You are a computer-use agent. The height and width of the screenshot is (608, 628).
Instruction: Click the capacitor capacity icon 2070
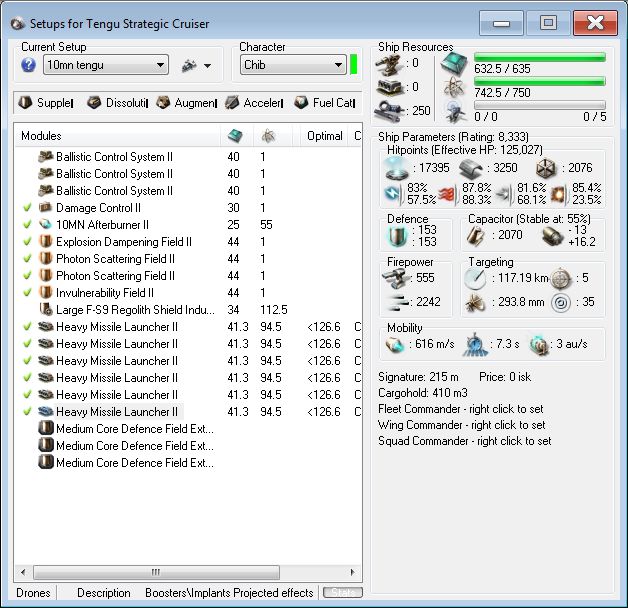click(x=476, y=236)
